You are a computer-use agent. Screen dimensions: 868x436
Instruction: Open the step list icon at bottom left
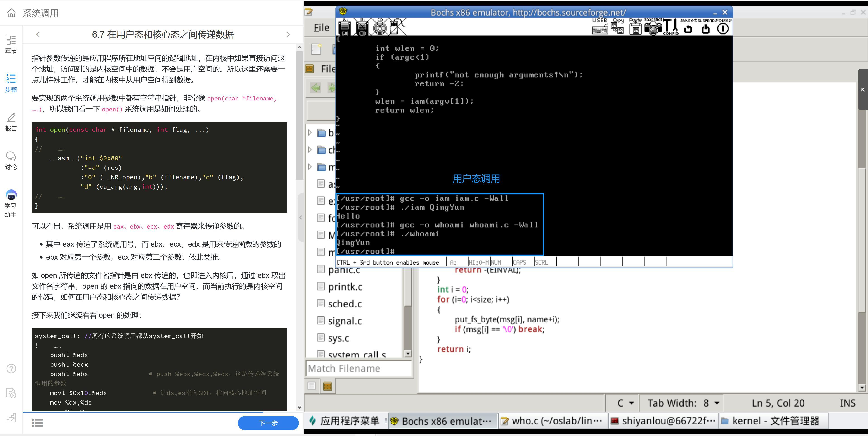37,423
